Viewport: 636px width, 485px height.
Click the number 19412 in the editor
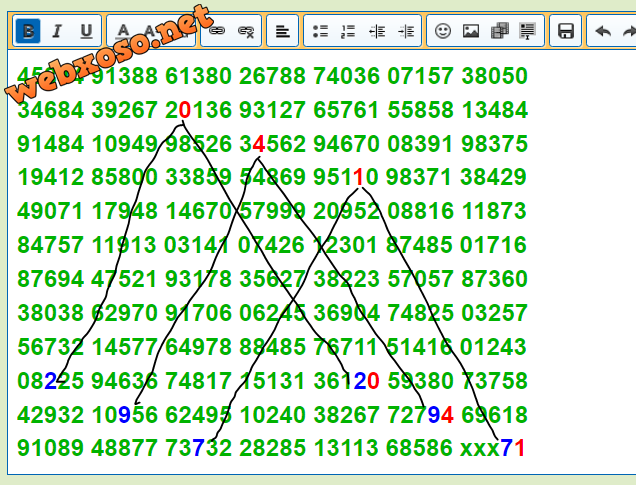pos(50,177)
